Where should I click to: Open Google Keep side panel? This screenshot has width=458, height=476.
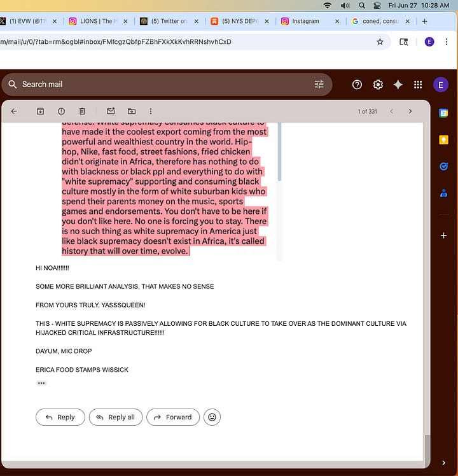pyautogui.click(x=443, y=139)
